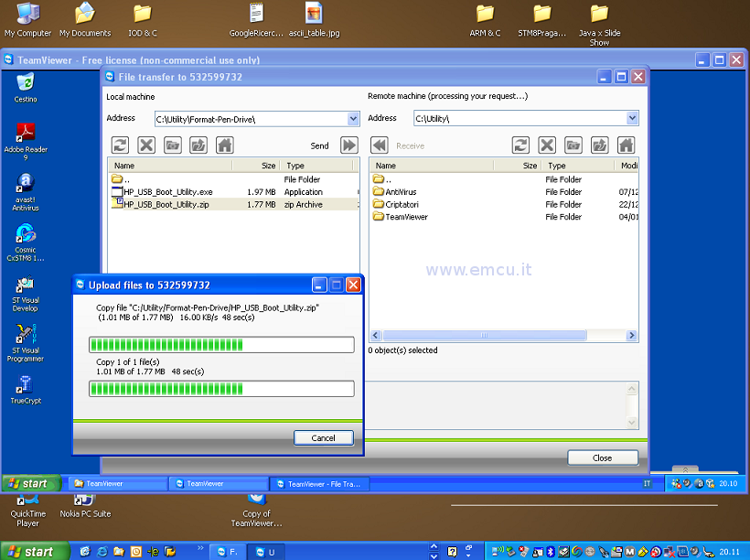Image resolution: width=750 pixels, height=560 pixels.
Task: Select the IOD & C desktop folder
Action: pyautogui.click(x=142, y=19)
